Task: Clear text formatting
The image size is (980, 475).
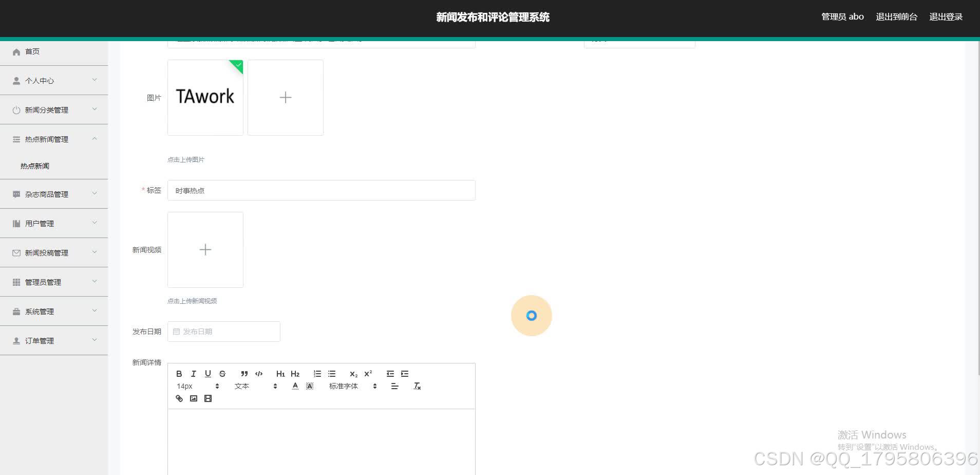Action: (417, 386)
